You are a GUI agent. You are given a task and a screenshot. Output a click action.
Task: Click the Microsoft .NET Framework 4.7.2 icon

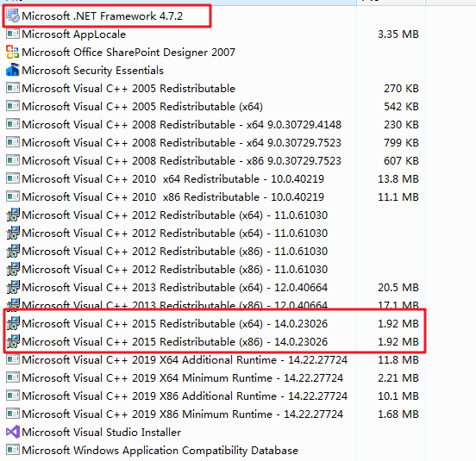point(13,16)
